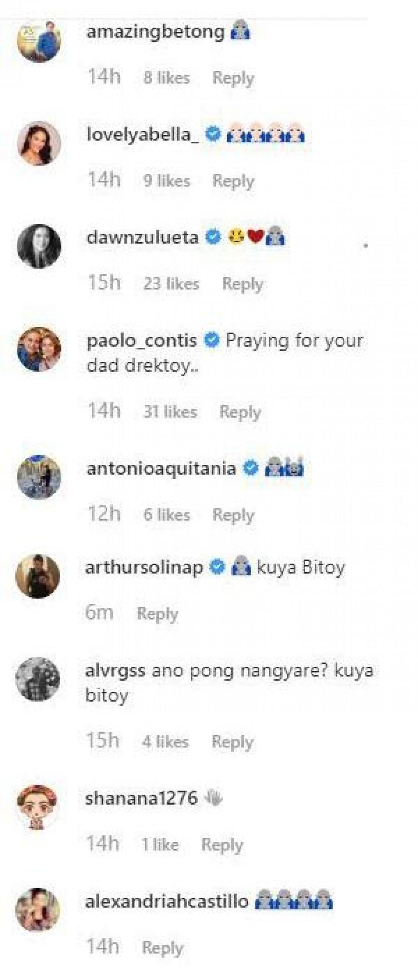This screenshot has width=418, height=980.
Task: Open antonioaquitania username link
Action: [x=161, y=468]
